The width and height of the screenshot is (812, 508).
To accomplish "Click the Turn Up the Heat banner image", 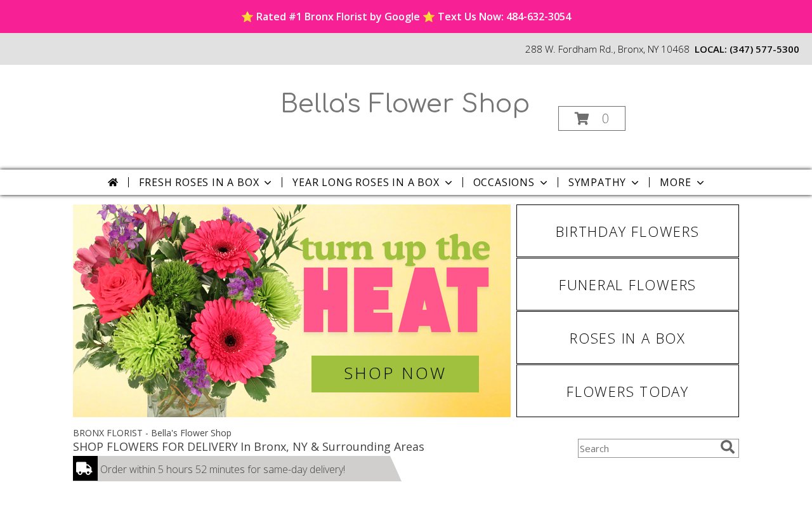I will click(292, 311).
